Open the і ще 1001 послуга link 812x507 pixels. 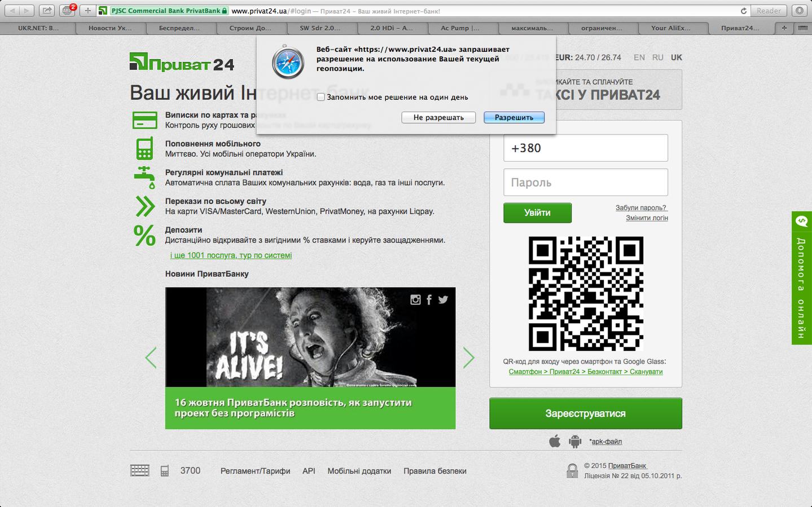point(231,255)
